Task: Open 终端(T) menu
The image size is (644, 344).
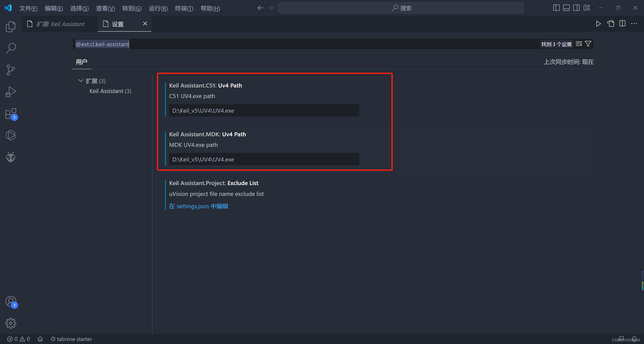Action: point(184,8)
